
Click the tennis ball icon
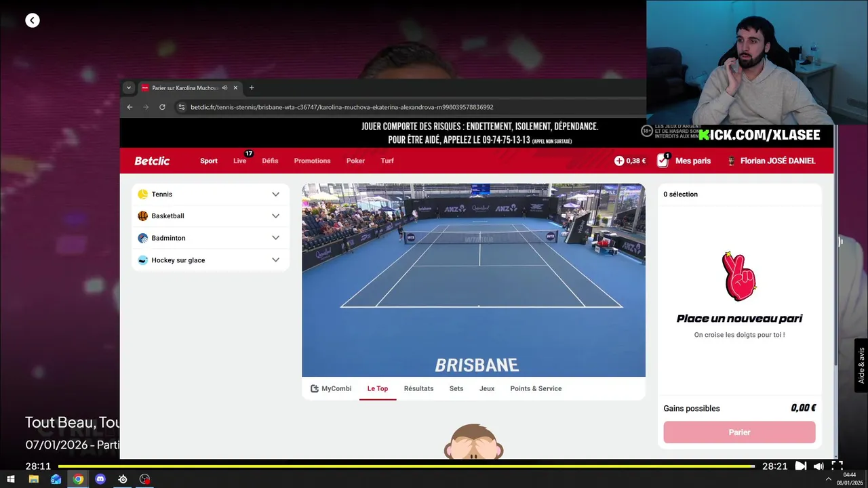click(142, 194)
